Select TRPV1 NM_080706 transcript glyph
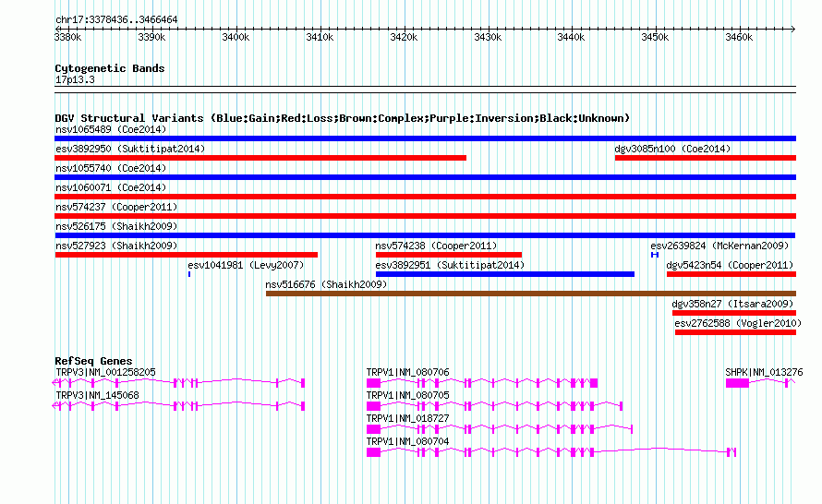Screen dimensions: 822x504 482,383
